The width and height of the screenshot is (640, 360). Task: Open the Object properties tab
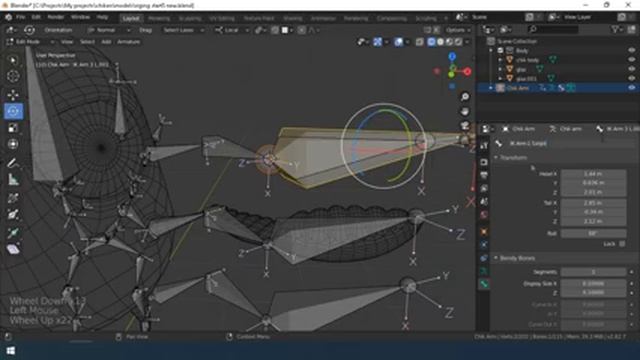tap(484, 231)
